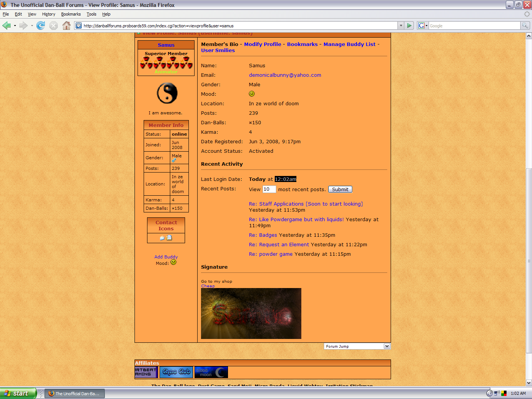Expand the address bar URL history dropdown

401,25
